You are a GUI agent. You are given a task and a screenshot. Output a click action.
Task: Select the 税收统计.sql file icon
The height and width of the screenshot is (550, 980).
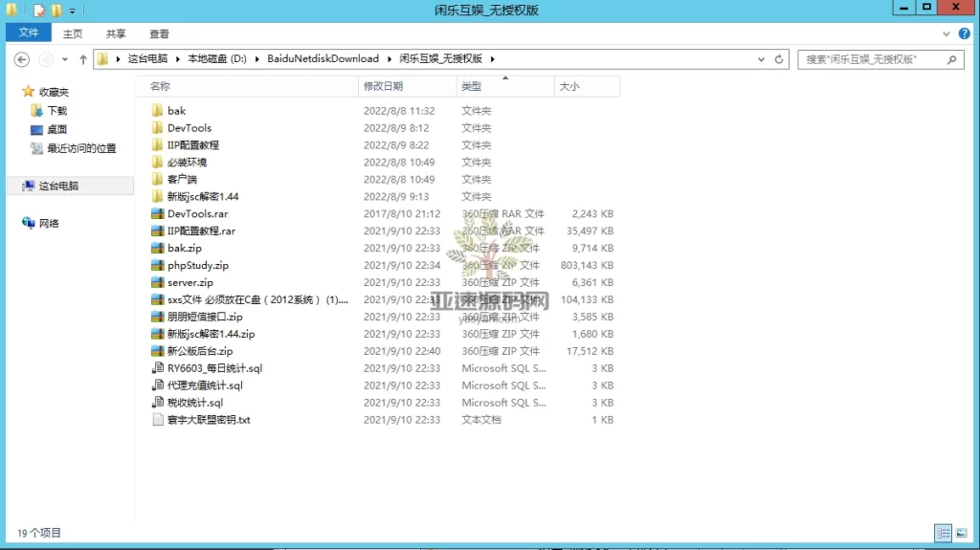tap(158, 403)
